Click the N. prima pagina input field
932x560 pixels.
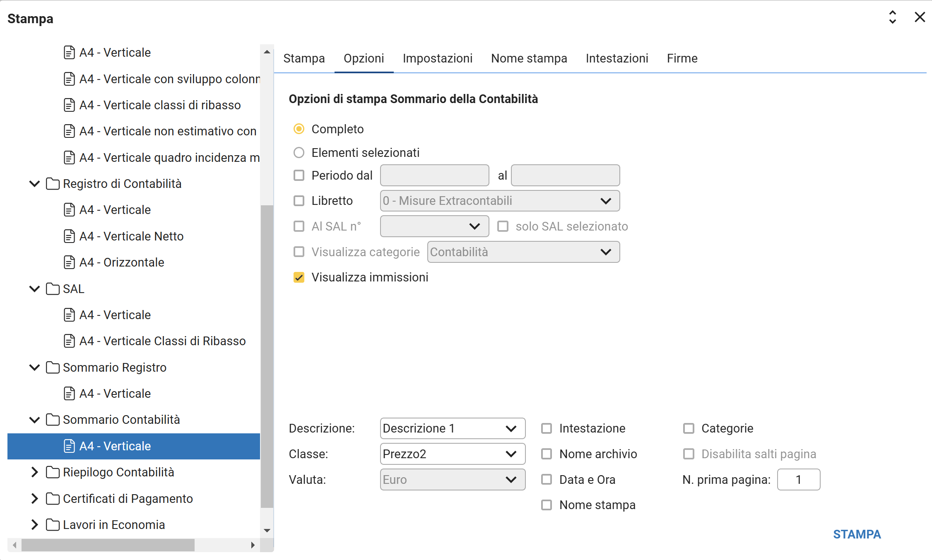point(798,480)
